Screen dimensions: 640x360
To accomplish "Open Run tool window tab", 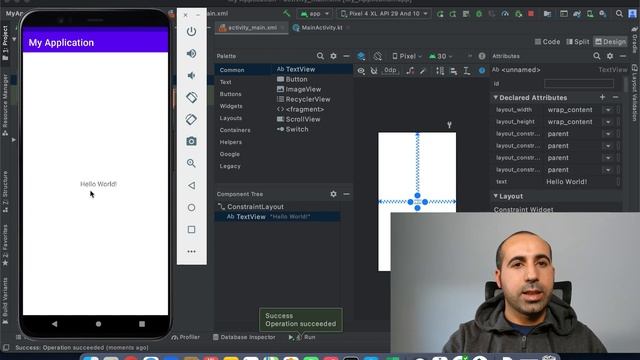I will pos(302,337).
